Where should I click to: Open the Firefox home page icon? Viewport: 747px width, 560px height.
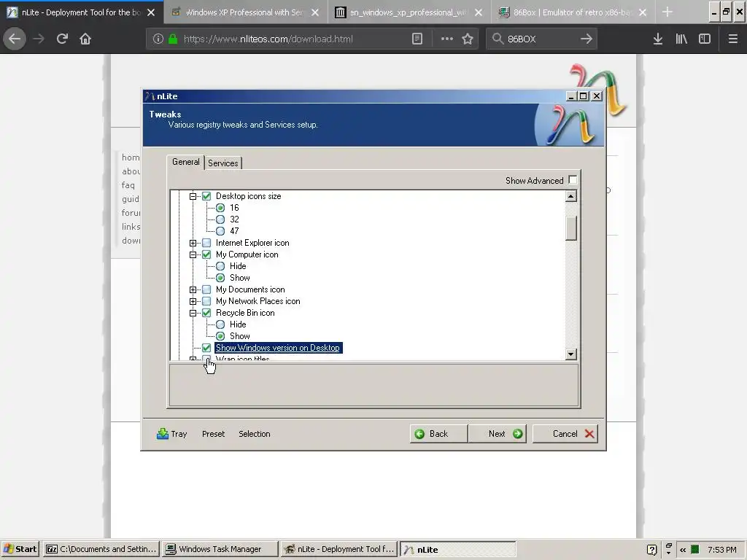(x=85, y=39)
